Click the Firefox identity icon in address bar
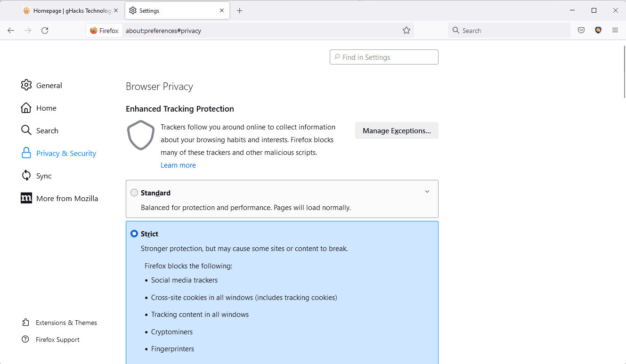Screen dimensions: 626x364 (104, 31)
